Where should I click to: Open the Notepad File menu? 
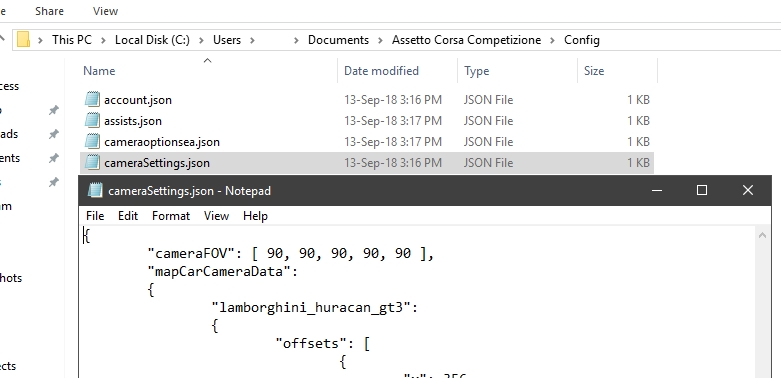(95, 216)
